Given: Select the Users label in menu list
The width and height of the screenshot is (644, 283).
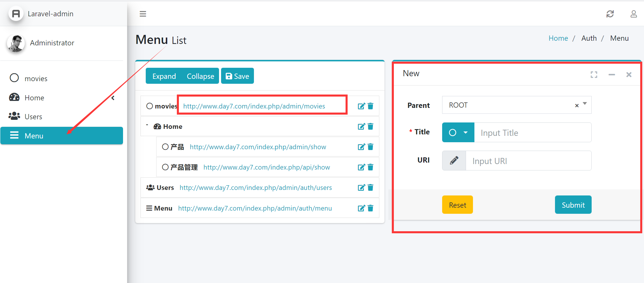Looking at the screenshot, I should [x=165, y=188].
